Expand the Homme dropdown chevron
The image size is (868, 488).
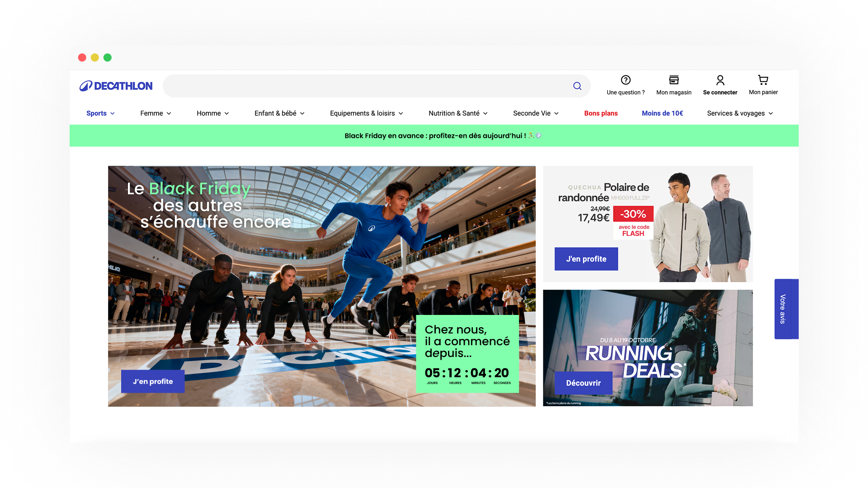click(x=226, y=113)
